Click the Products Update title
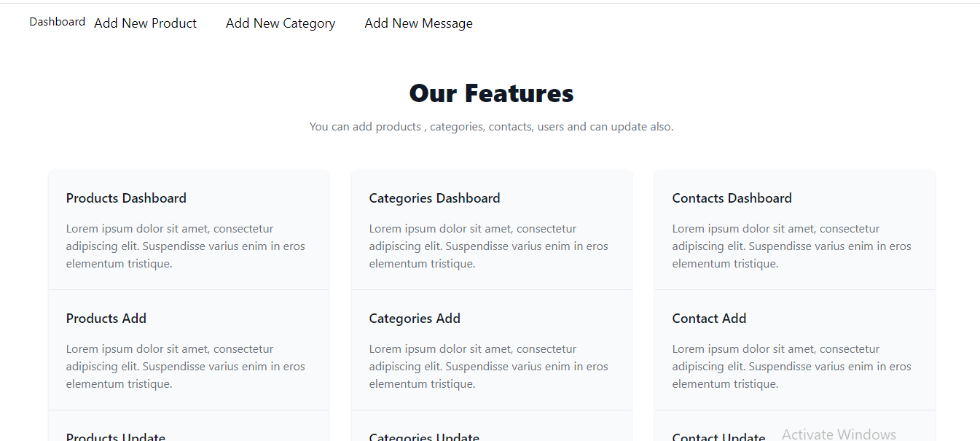The image size is (980, 441). pyautogui.click(x=116, y=436)
